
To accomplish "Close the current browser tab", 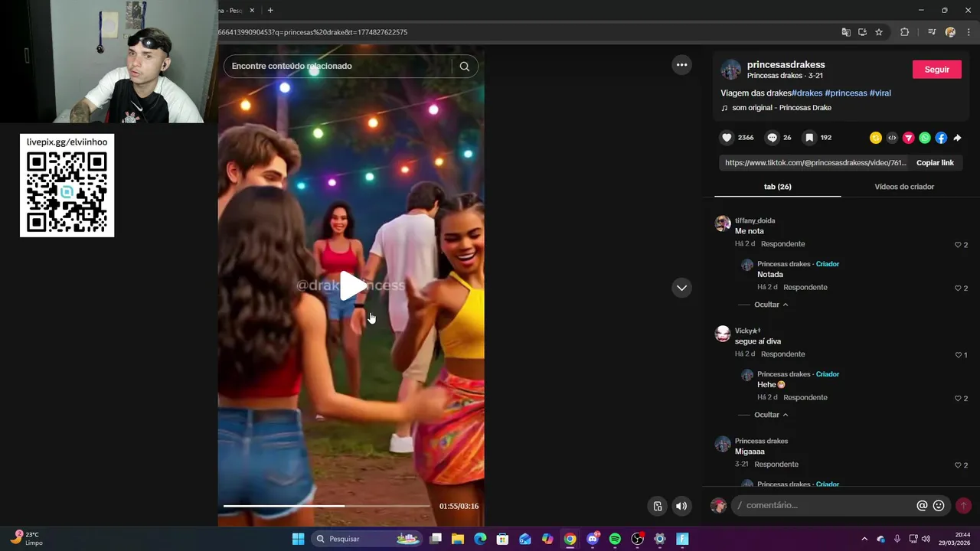I will (252, 11).
